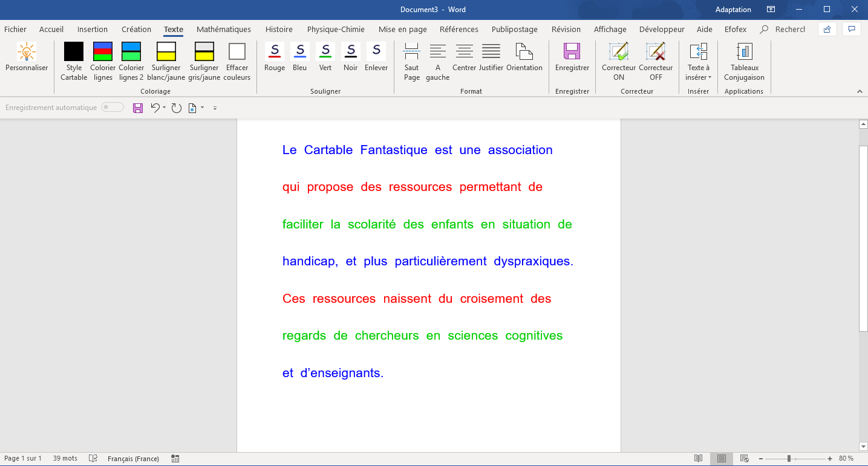Collapse the ribbon with chevron
Screen dimensions: 868x466
(x=860, y=91)
